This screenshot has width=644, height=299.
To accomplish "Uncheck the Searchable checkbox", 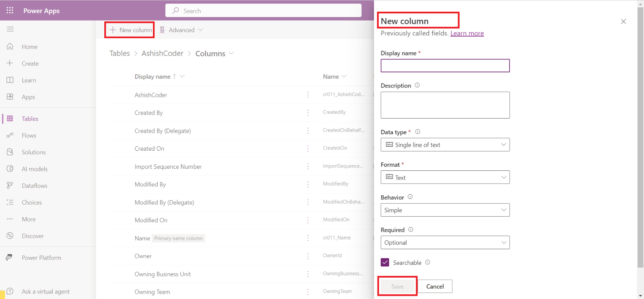I will click(x=385, y=262).
